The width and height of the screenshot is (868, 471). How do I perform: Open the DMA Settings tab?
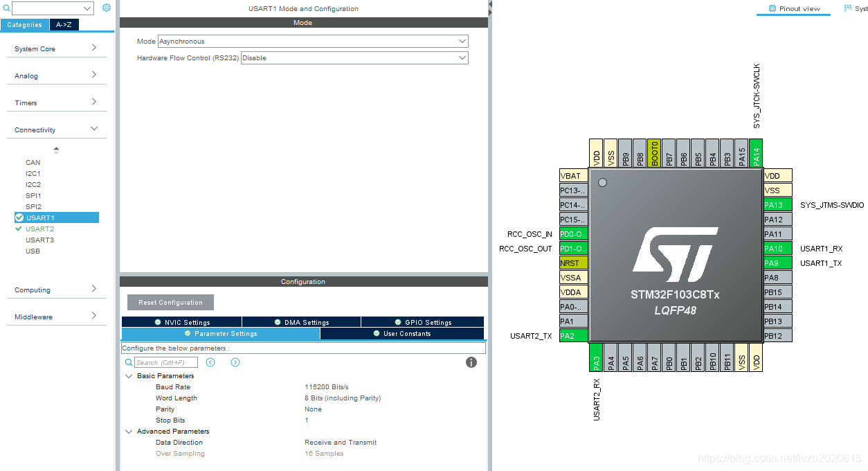(301, 322)
